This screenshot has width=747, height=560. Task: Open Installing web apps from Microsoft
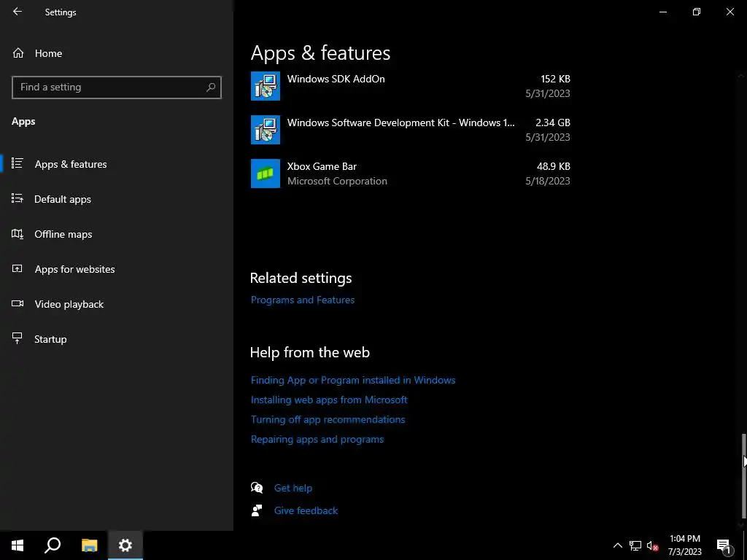click(329, 400)
